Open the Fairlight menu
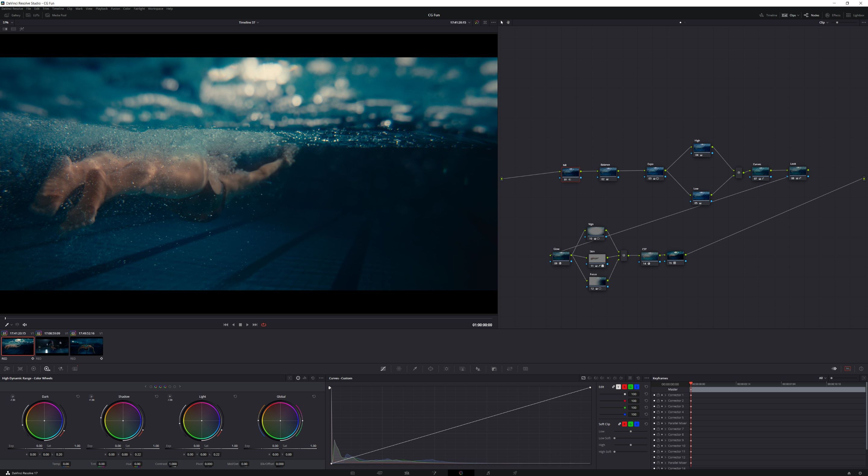Image resolution: width=868 pixels, height=476 pixels. pos(139,9)
